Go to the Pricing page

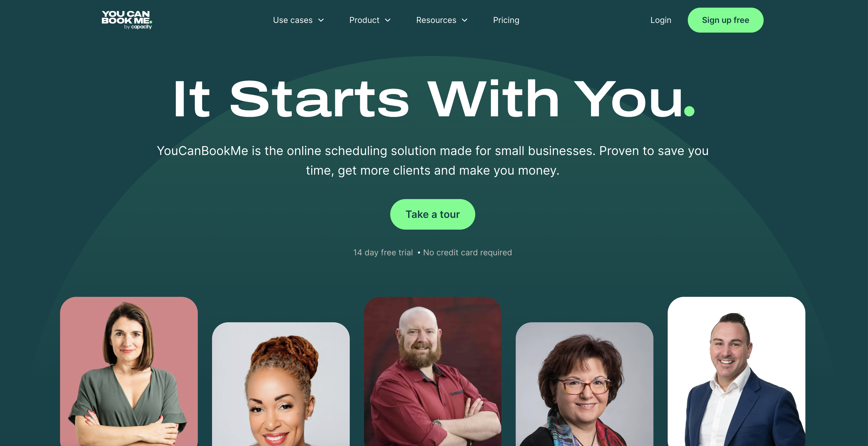click(506, 20)
